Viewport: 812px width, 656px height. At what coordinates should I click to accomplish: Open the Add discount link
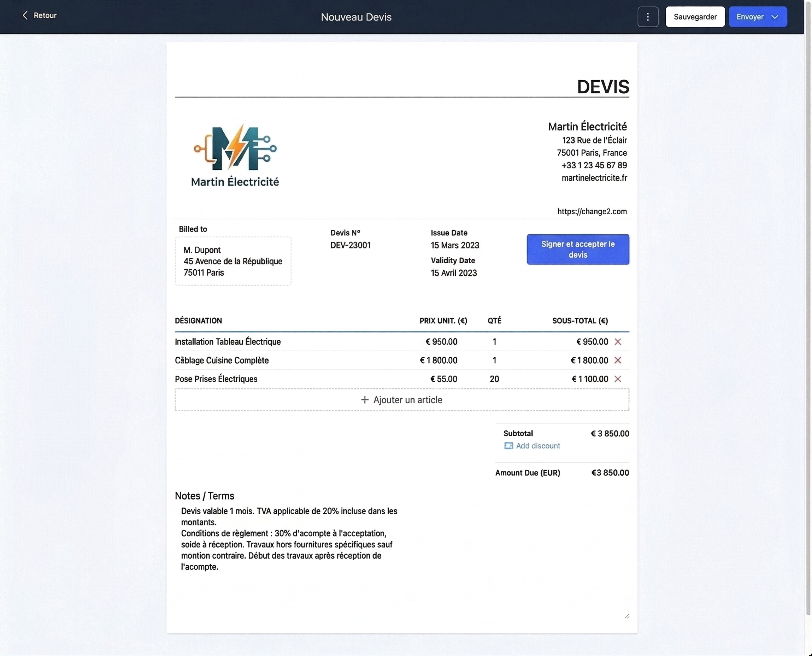(538, 446)
